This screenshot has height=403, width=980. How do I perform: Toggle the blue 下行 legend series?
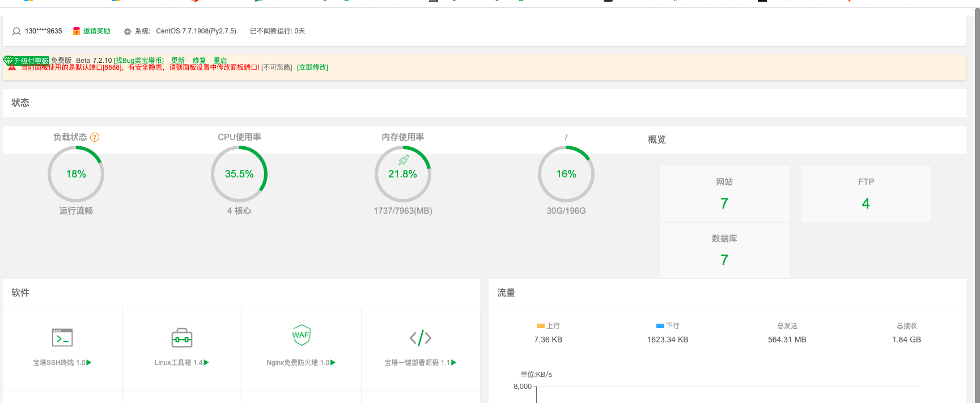point(668,326)
